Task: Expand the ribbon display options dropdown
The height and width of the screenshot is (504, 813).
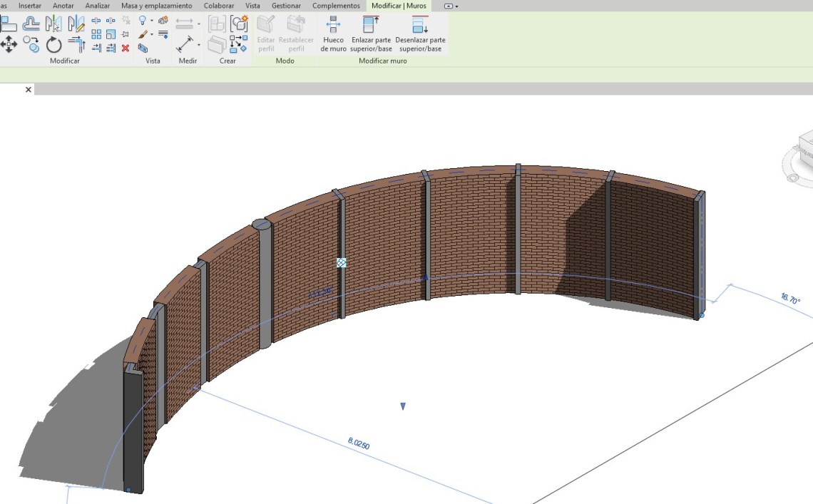Action: coord(456,6)
